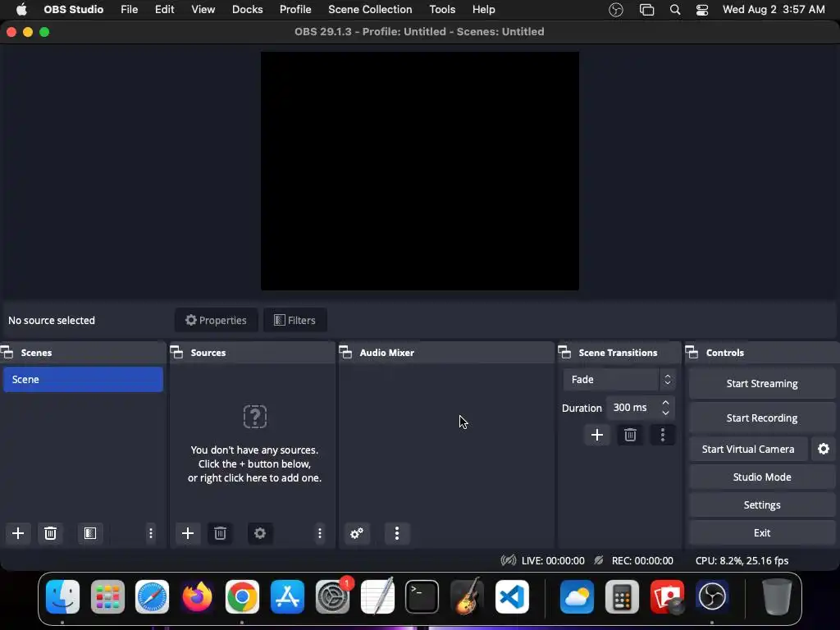Click the OBS status icon in macOS menu bar
The width and height of the screenshot is (840, 630).
point(616,10)
